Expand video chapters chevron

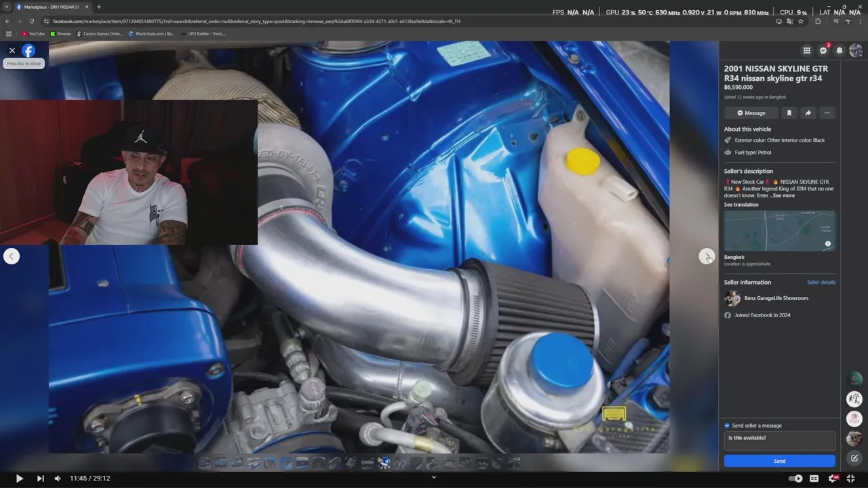coord(434,477)
